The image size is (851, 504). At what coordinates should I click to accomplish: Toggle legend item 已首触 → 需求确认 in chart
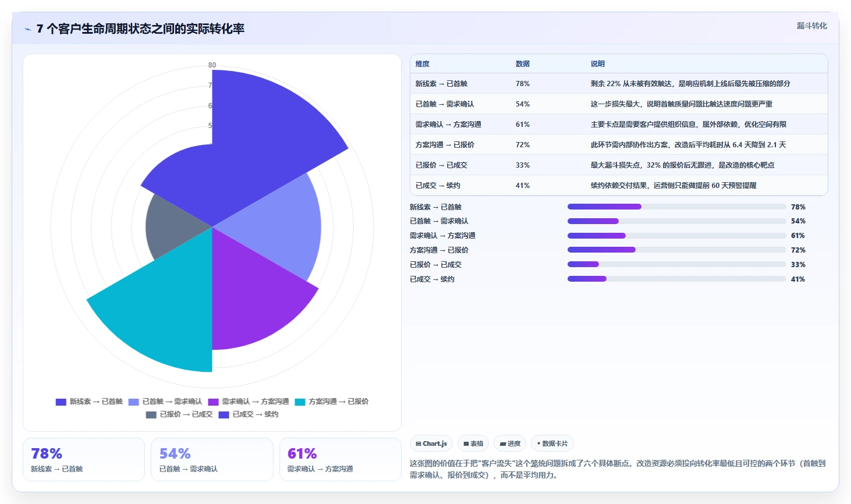click(x=165, y=402)
